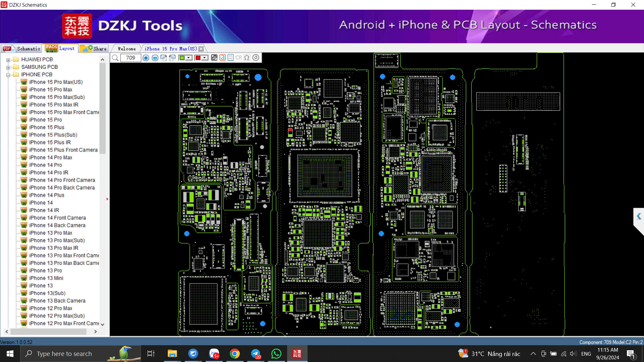Click the rotate/refresh icon
644x362 pixels.
pyautogui.click(x=256, y=57)
